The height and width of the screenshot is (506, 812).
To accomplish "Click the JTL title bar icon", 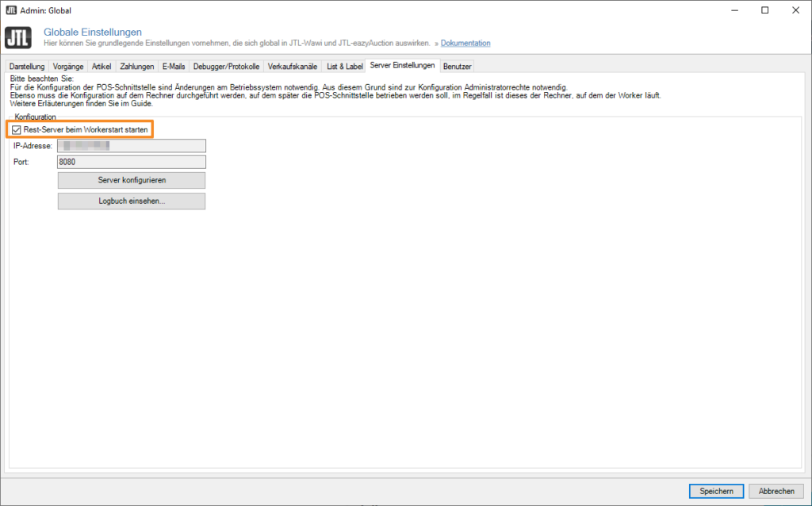I will [11, 10].
